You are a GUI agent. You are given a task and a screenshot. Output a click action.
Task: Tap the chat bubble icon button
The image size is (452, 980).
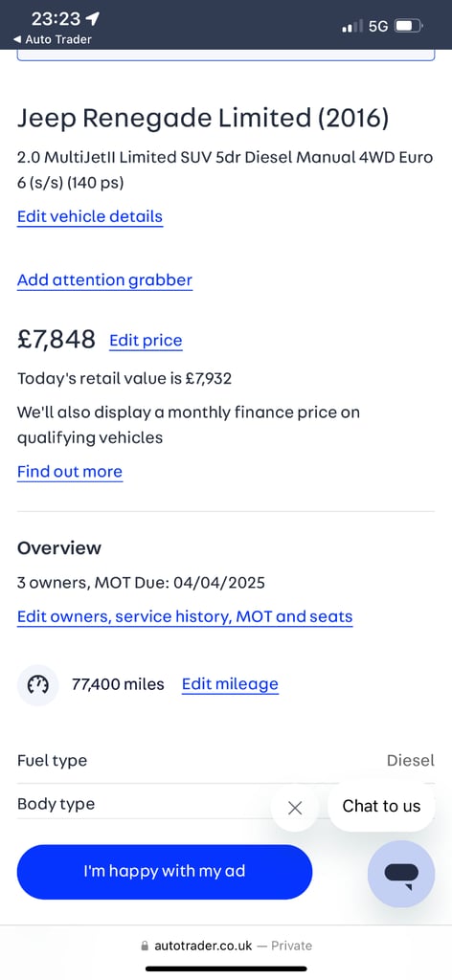pyautogui.click(x=400, y=873)
